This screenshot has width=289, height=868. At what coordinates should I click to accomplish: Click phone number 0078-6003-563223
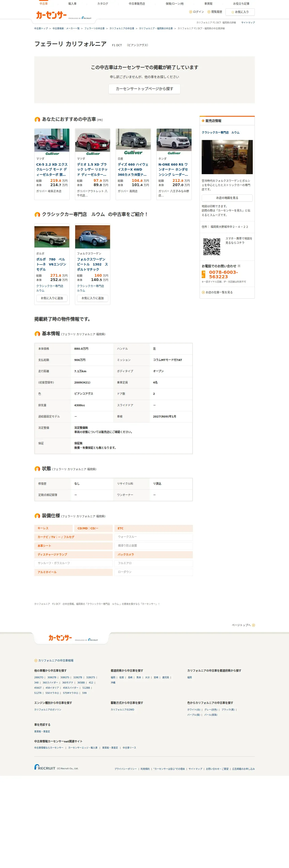pos(224,274)
